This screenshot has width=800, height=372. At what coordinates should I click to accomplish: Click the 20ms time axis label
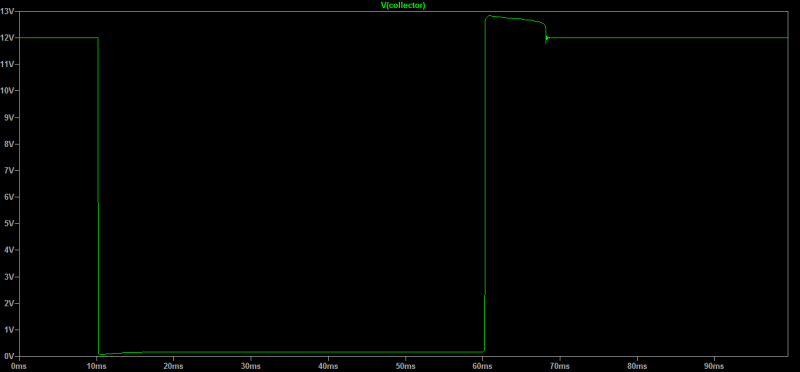(173, 366)
